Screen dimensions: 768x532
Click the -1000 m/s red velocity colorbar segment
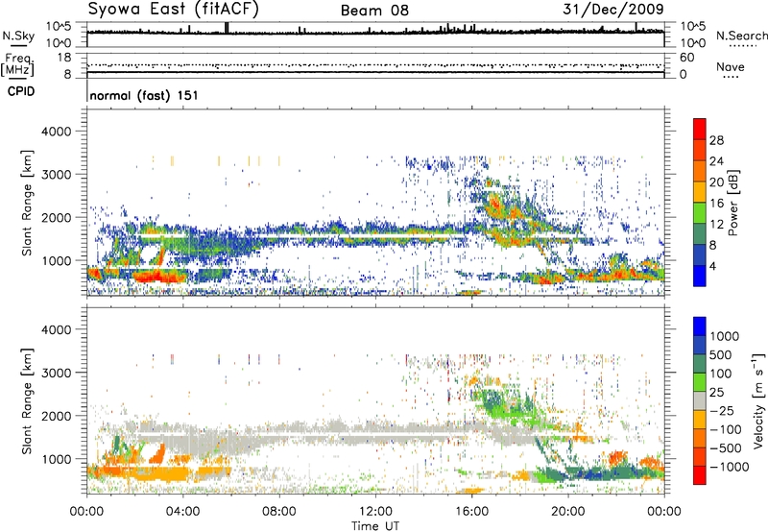click(700, 475)
